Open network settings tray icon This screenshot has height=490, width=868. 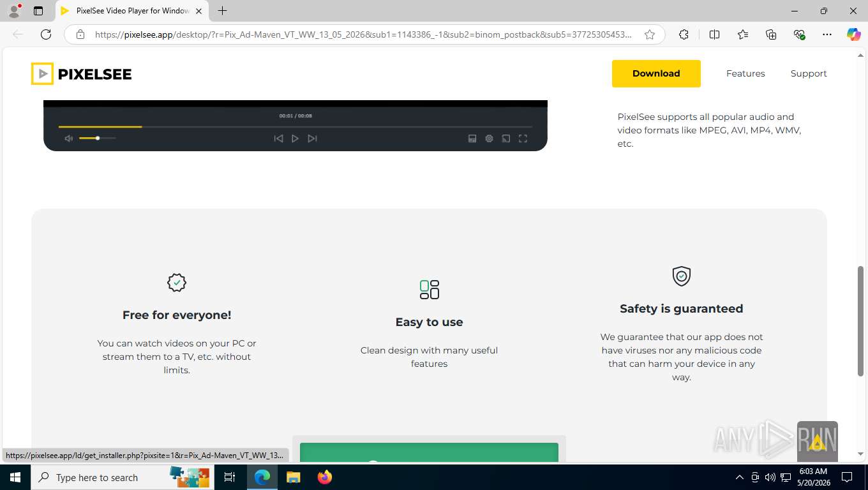786,477
